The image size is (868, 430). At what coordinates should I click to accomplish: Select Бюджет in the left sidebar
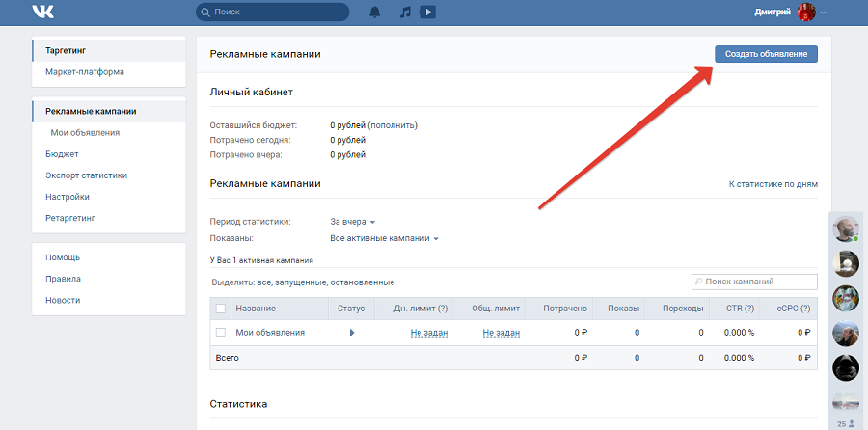(62, 154)
